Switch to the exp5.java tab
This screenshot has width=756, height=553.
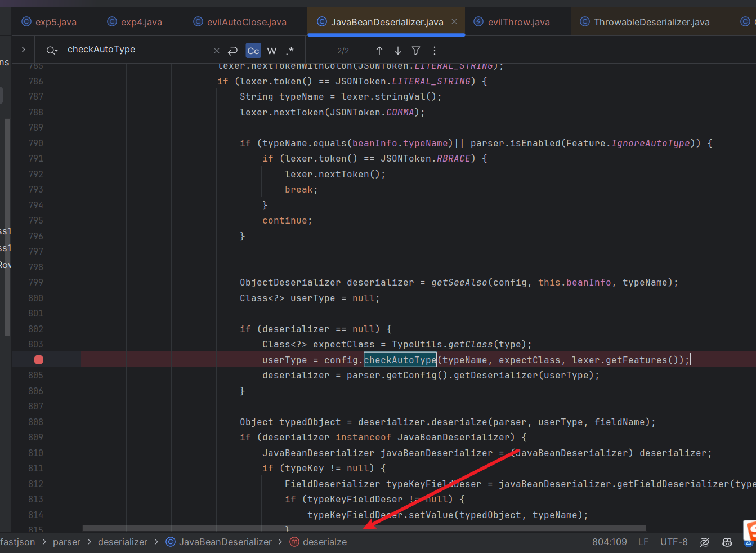pos(49,22)
